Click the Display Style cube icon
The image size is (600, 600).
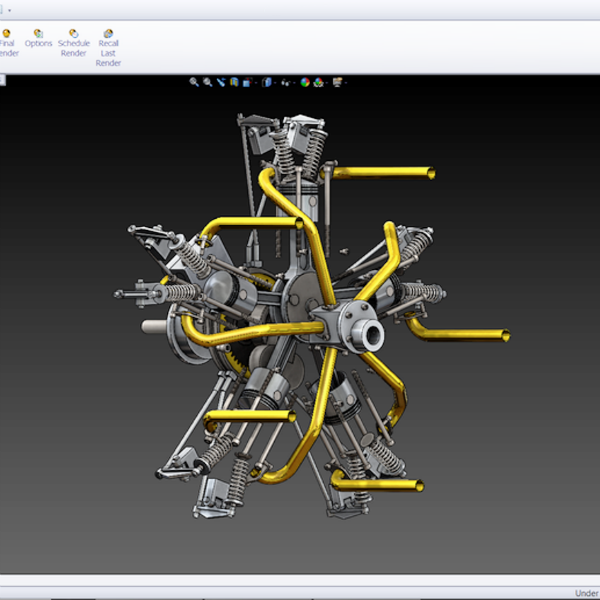267,82
